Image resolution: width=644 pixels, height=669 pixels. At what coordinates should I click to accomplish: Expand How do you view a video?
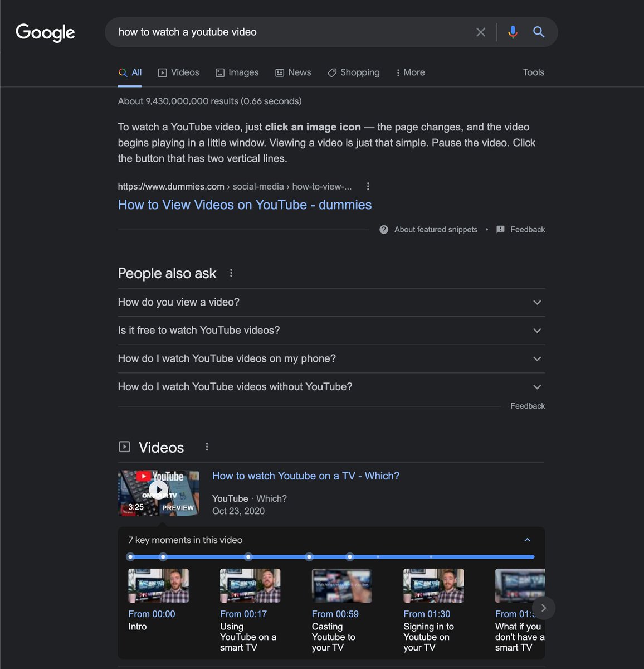(x=331, y=302)
